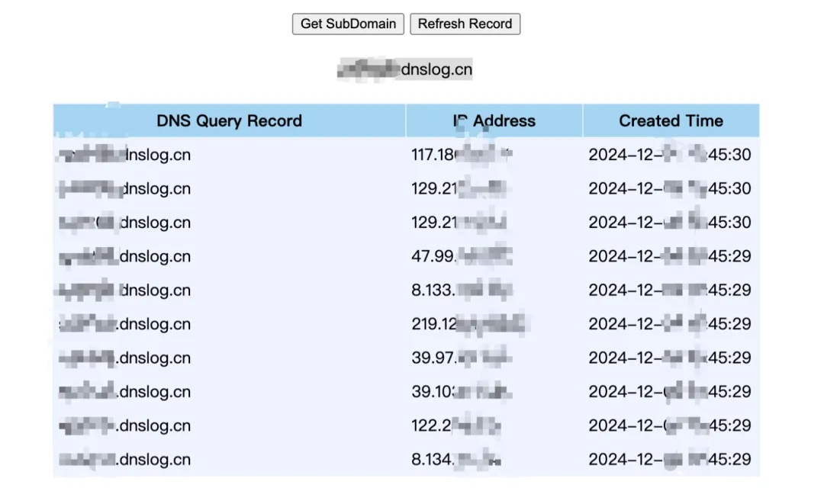The image size is (824, 504).
Task: Click query record in the 39.97 row
Action: click(124, 358)
